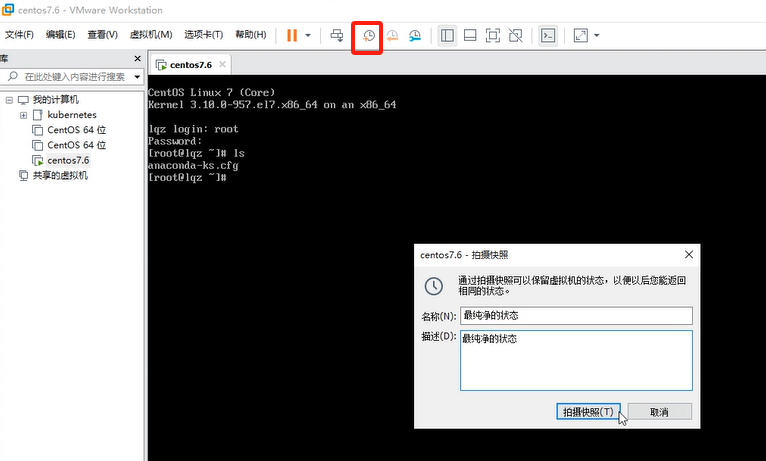Click the library search input field

point(74,77)
